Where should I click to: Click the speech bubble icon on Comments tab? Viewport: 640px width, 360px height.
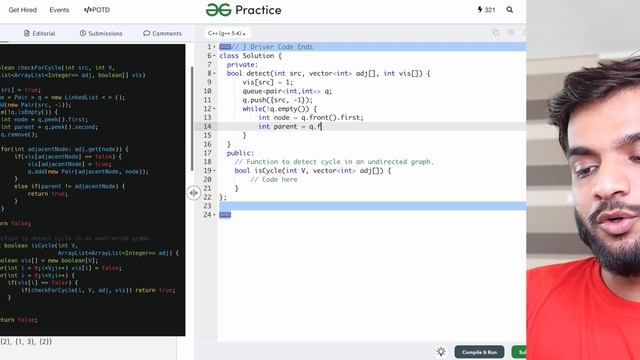point(147,33)
